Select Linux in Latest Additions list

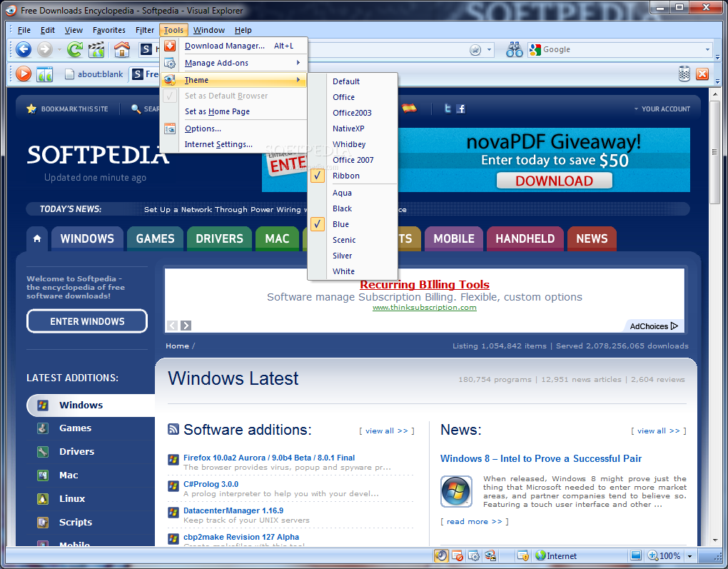coord(72,498)
